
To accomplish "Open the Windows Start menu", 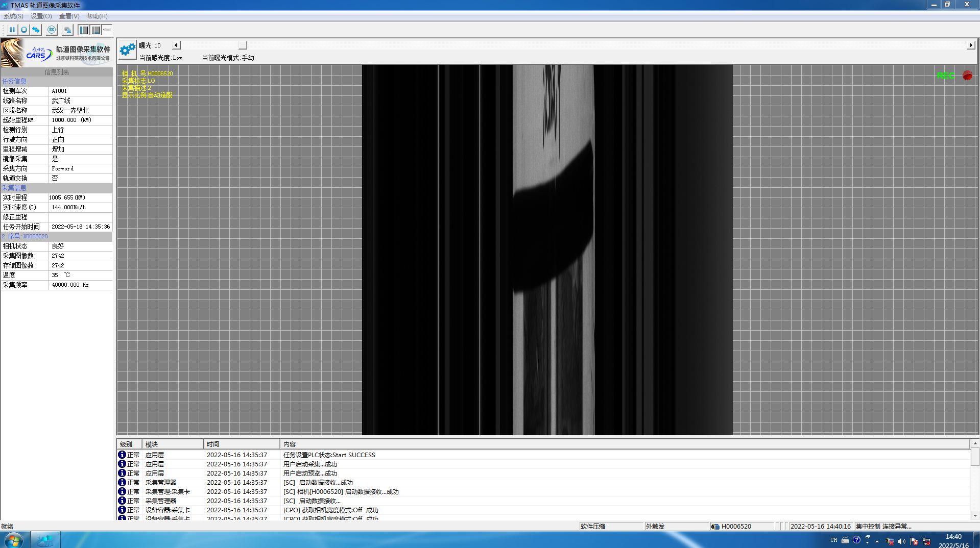I will (14, 540).
